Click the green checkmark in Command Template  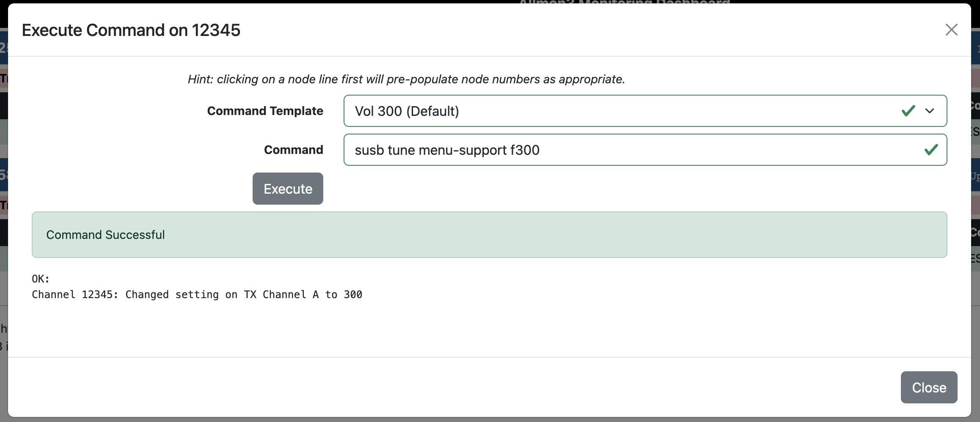[908, 111]
